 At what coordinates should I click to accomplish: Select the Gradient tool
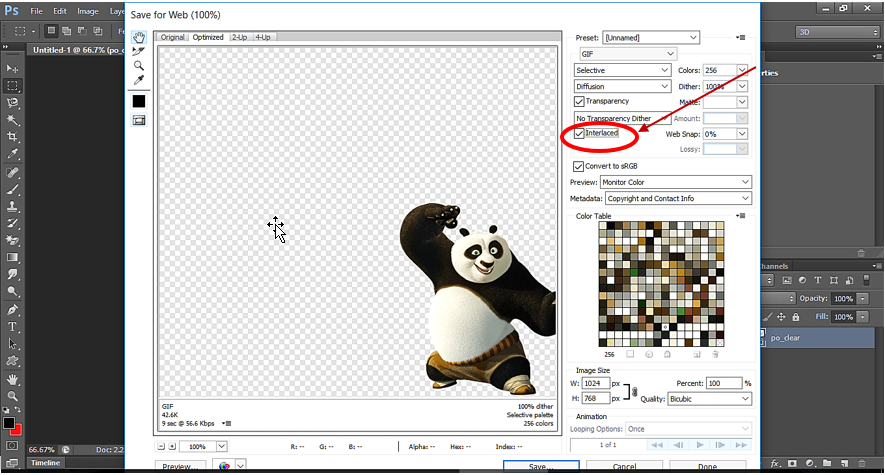pos(12,258)
